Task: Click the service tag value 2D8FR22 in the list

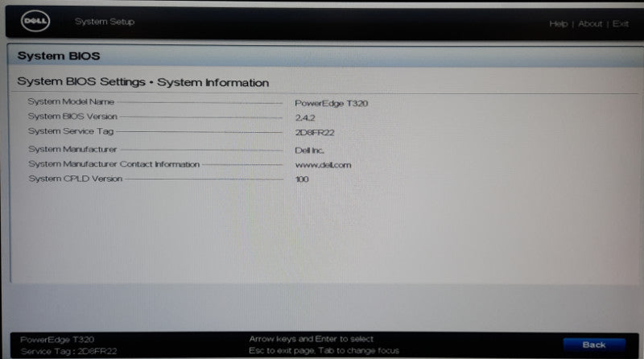Action: [315, 133]
